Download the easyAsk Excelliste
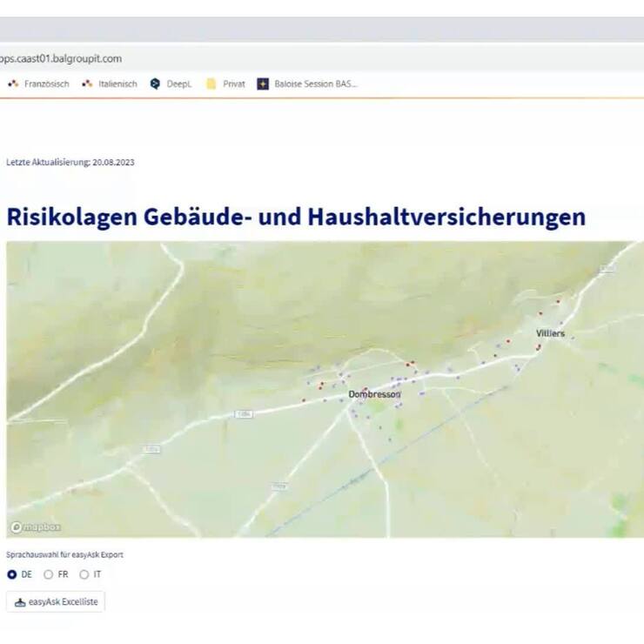This screenshot has width=644, height=644. point(56,602)
